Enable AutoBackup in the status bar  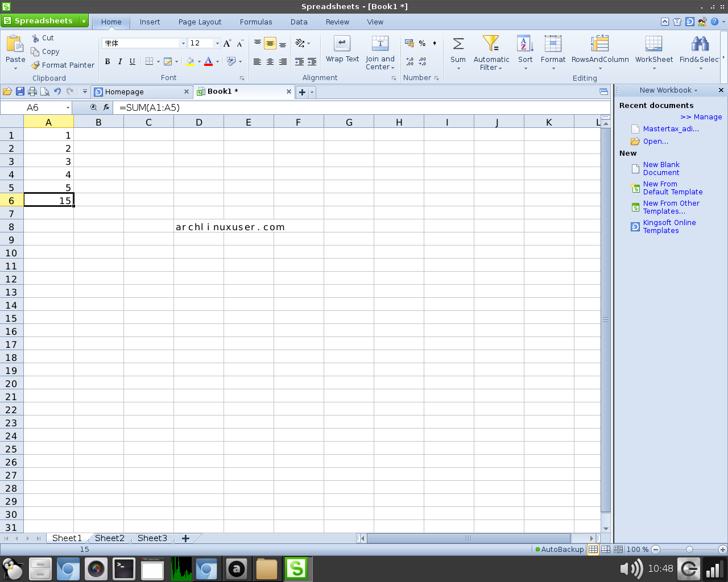[560, 549]
